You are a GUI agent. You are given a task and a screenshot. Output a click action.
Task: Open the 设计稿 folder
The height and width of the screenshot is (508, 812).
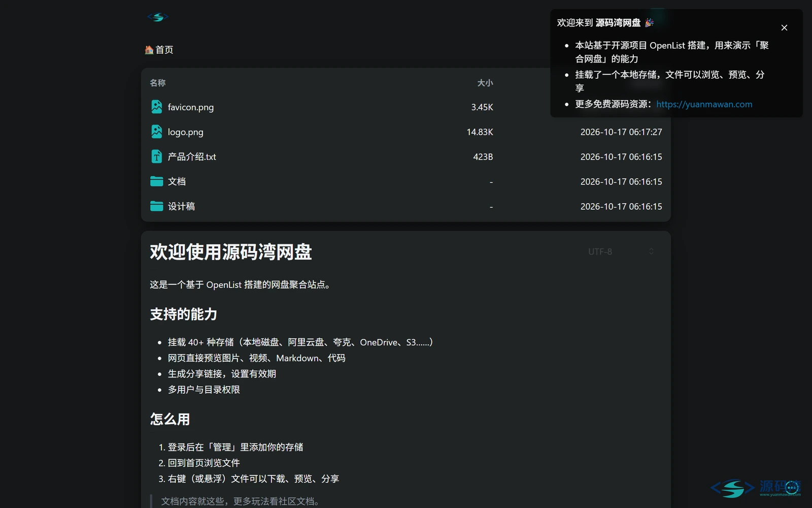tap(182, 206)
